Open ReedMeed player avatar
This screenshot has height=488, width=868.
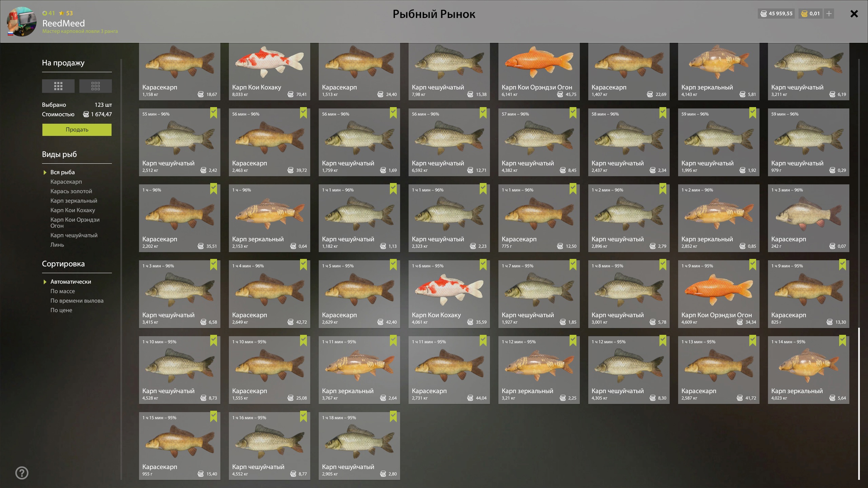22,21
